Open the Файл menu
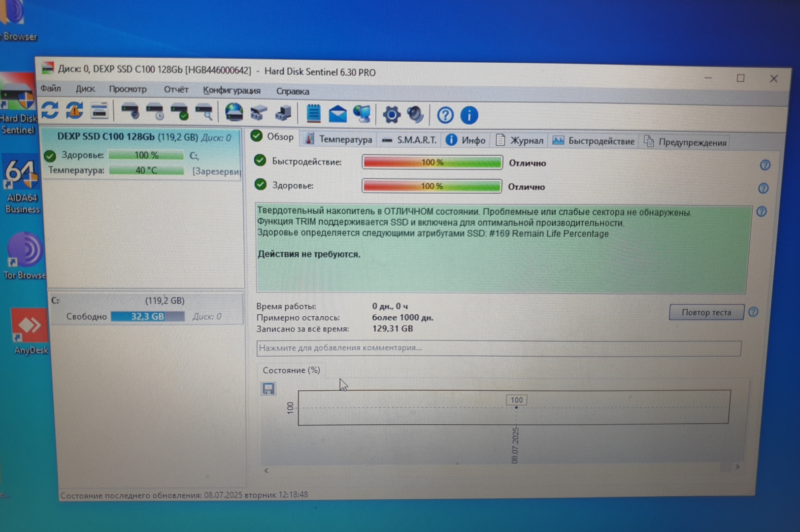Image resolution: width=800 pixels, height=532 pixels. point(51,88)
